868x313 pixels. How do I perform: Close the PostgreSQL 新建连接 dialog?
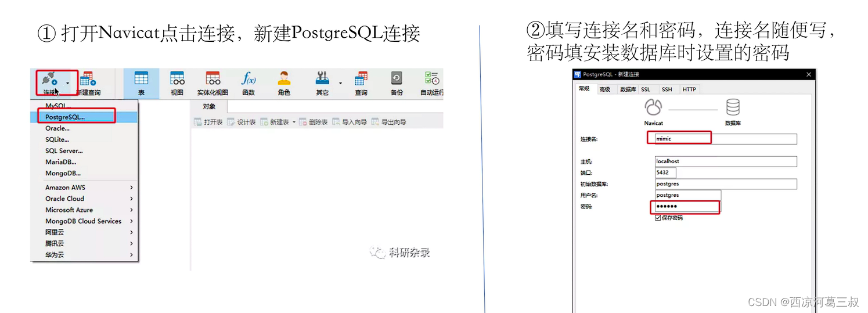click(x=808, y=74)
